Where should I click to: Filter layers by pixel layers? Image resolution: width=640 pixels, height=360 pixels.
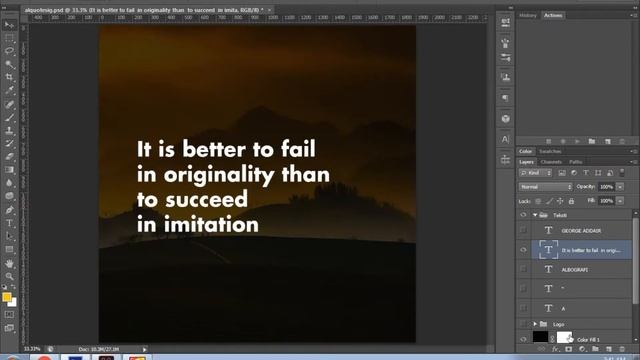[x=562, y=173]
